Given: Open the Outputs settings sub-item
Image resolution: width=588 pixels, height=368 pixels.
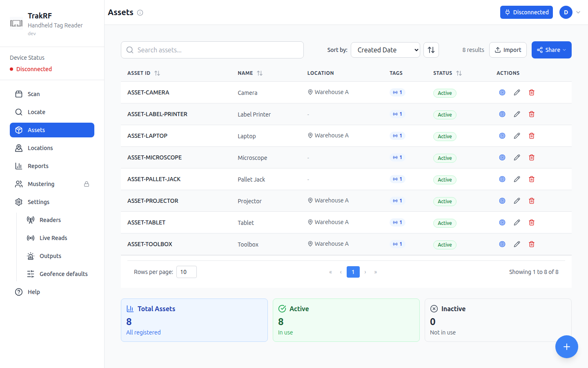Looking at the screenshot, I should [58, 256].
